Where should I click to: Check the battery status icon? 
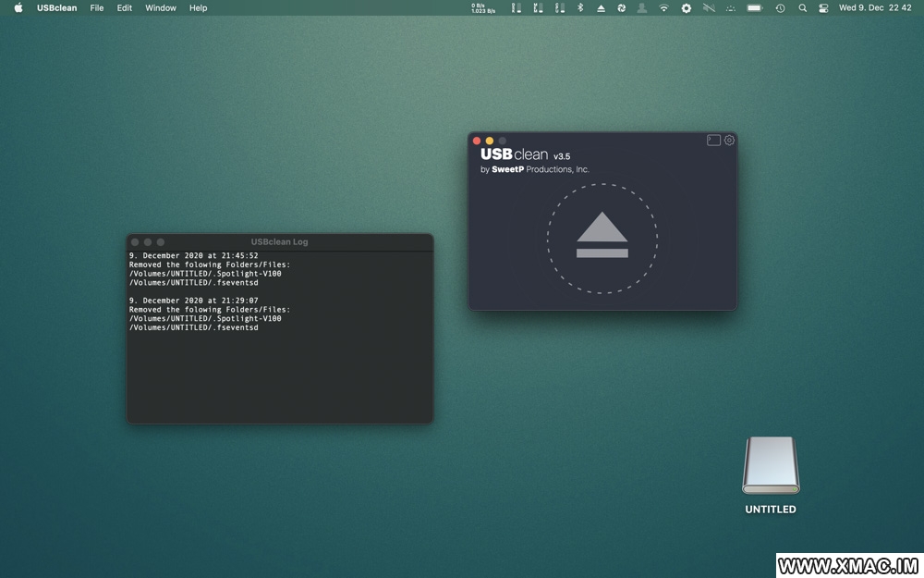(x=754, y=8)
